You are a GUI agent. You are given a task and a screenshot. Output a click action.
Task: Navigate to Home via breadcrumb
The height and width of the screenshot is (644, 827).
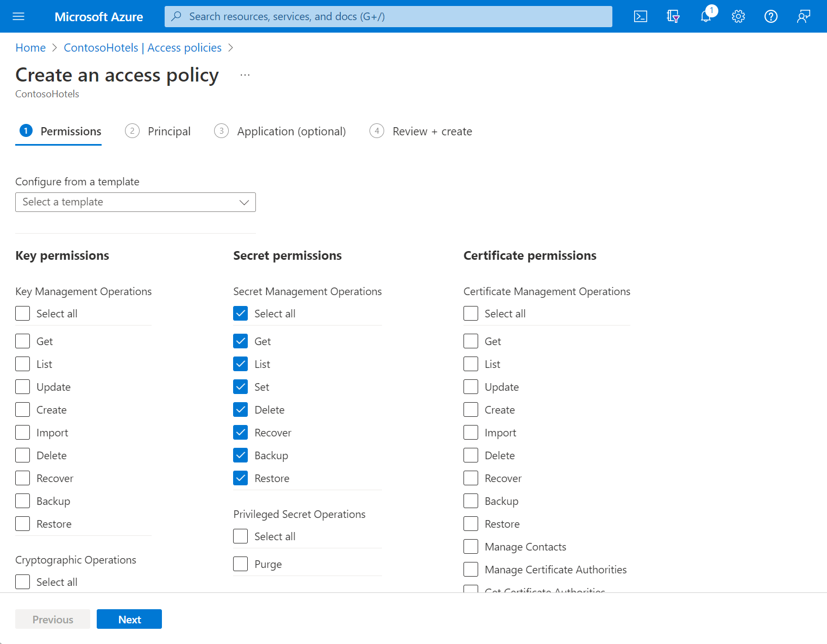30,47
